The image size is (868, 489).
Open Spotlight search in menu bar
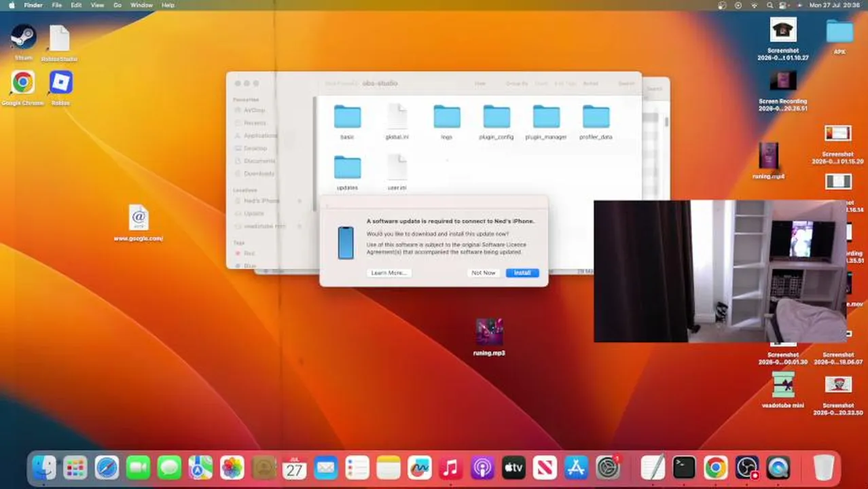(x=770, y=5)
